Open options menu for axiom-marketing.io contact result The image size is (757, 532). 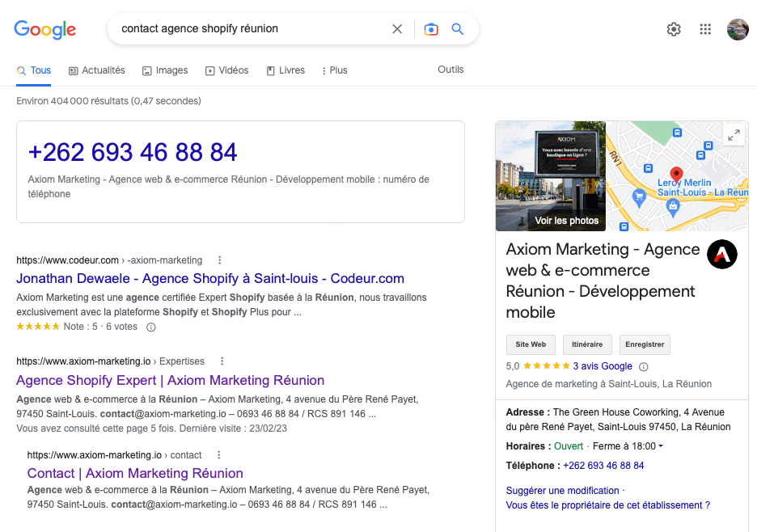[x=218, y=454]
